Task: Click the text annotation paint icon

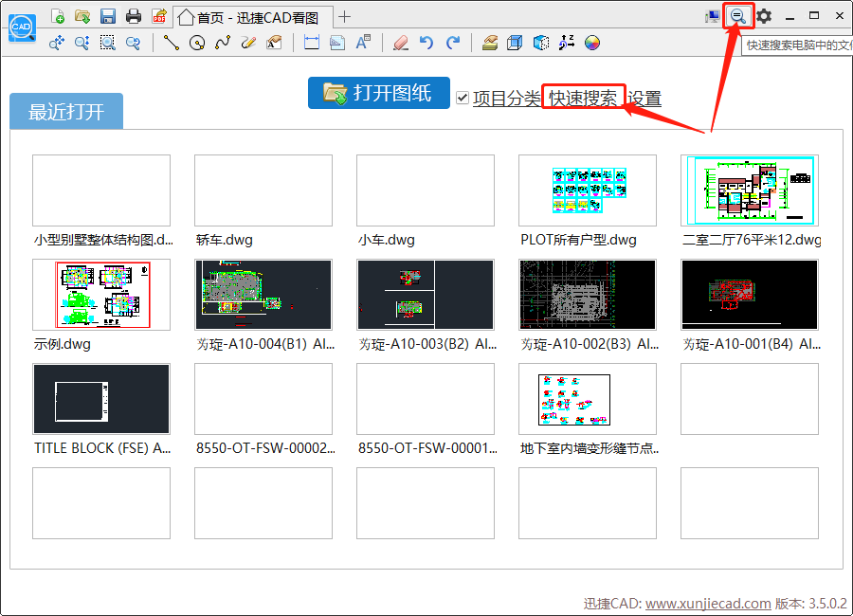Action: coord(274,43)
